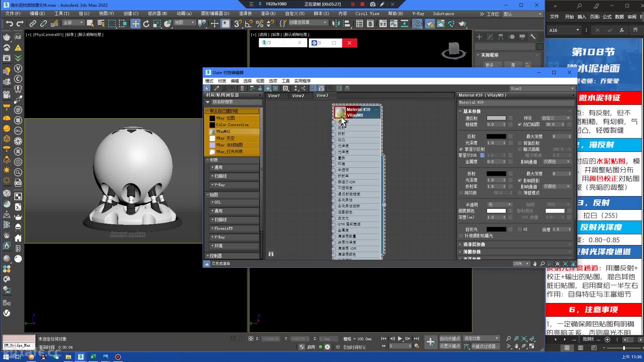This screenshot has height=362, width=644.
Task: Click the Slate arrow select tool
Action: click(207, 88)
